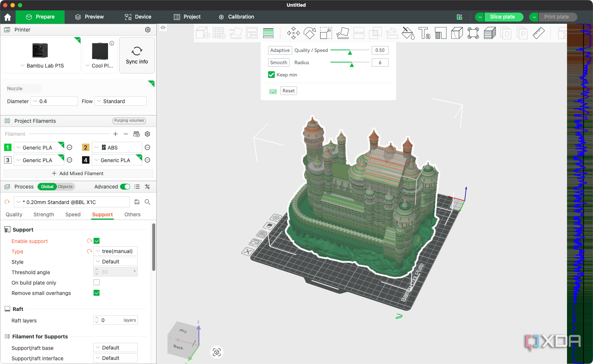Click the Reset button in layer height panel
593x364 pixels.
tap(289, 91)
